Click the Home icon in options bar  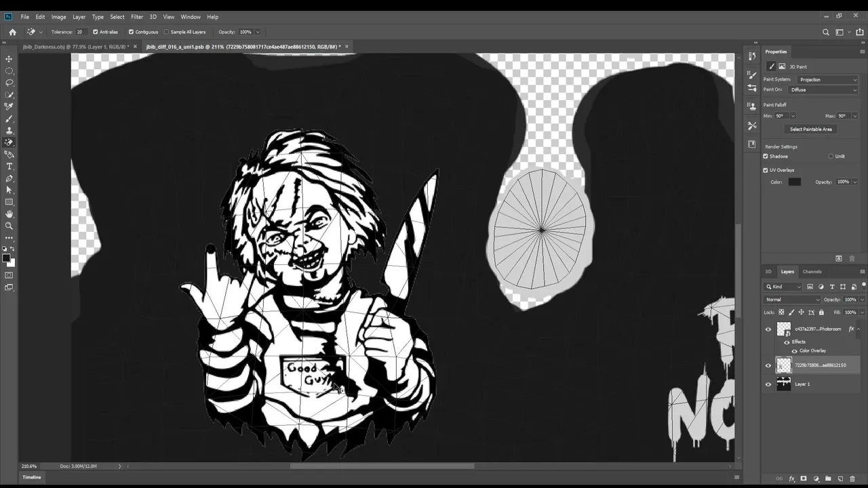point(12,32)
